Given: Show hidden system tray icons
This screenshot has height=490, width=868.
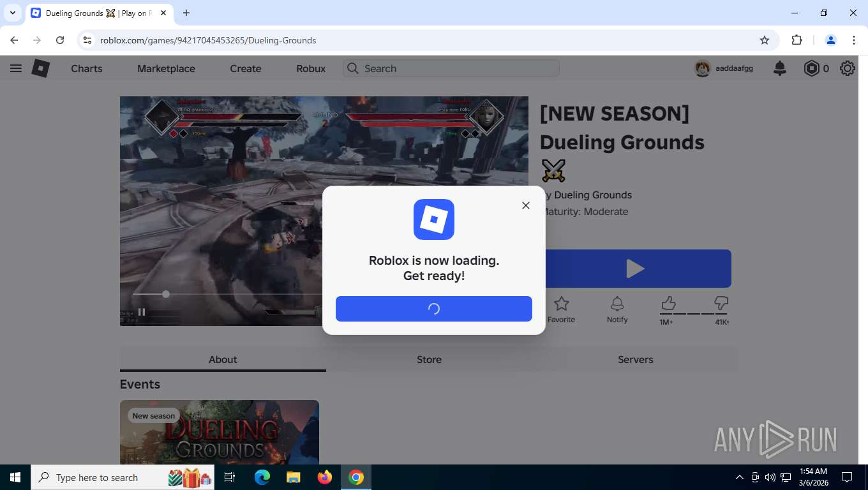Looking at the screenshot, I should tap(740, 477).
